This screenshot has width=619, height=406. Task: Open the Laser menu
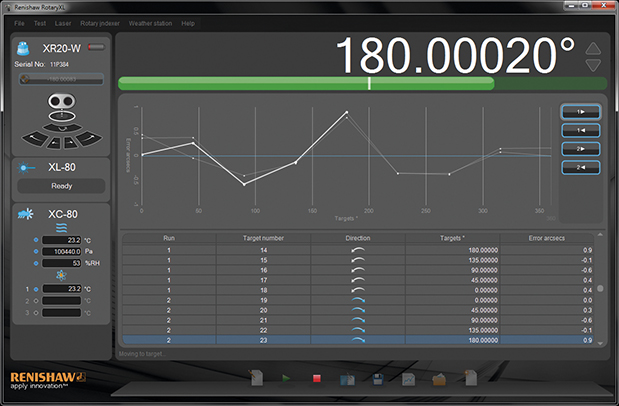tap(63, 22)
